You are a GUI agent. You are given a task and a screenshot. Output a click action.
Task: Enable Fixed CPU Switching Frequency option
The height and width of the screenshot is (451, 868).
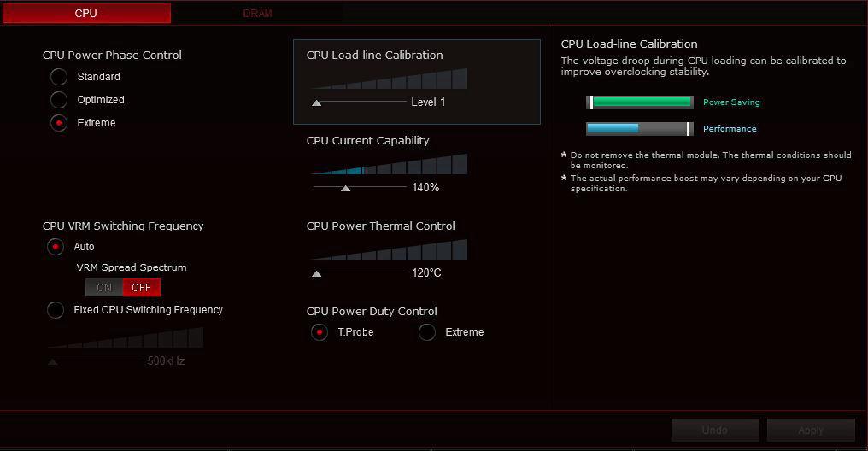click(x=56, y=310)
